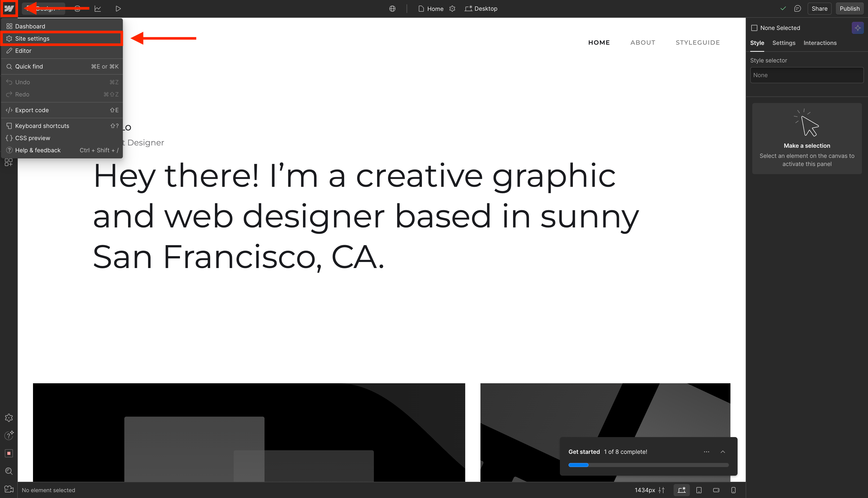868x498 pixels.
Task: Toggle the None Selected checkbox in Style panel
Action: tap(755, 28)
